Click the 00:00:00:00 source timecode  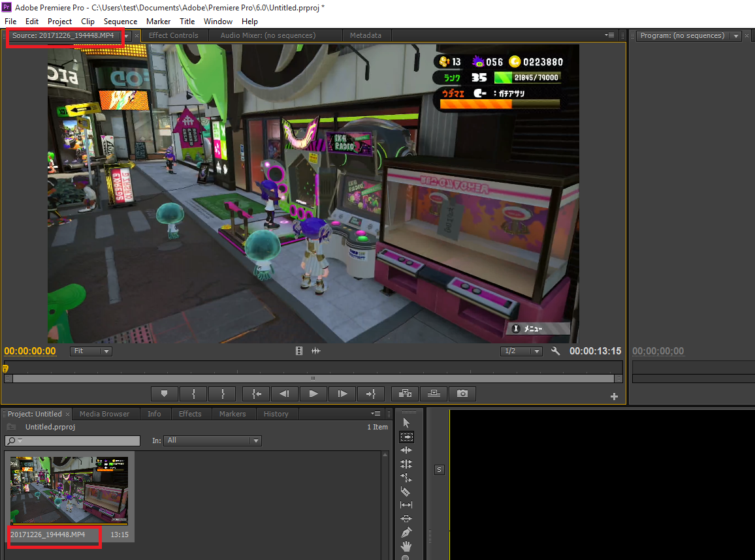click(30, 351)
